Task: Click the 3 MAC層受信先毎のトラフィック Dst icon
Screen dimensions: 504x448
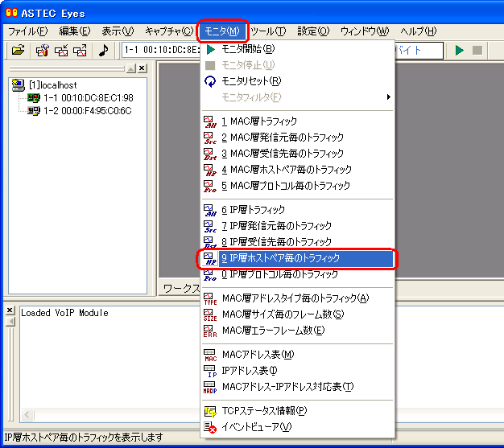Action: coord(210,154)
